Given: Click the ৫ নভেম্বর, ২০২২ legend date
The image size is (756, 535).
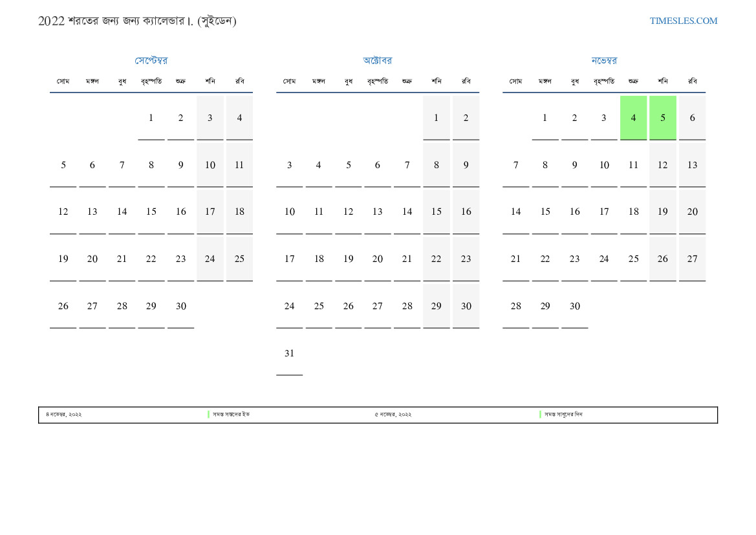Looking at the screenshot, I should coord(393,415).
